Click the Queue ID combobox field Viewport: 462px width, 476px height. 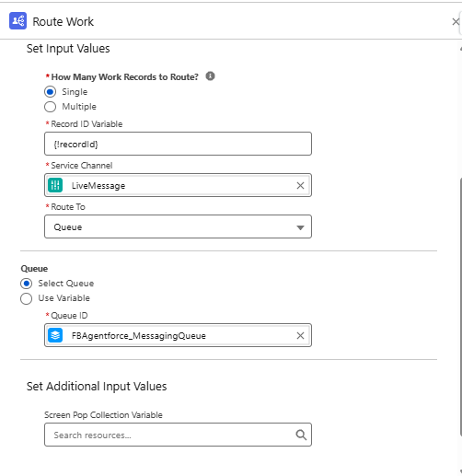tap(178, 335)
